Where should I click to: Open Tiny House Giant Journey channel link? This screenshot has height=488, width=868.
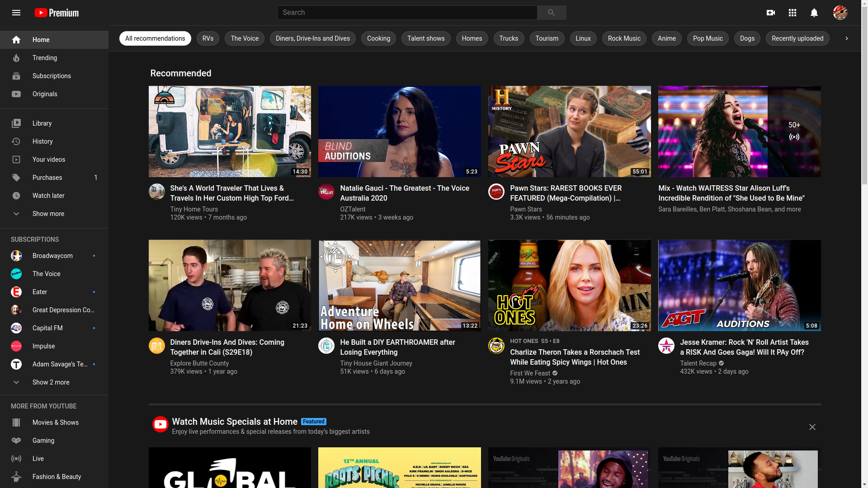point(376,363)
